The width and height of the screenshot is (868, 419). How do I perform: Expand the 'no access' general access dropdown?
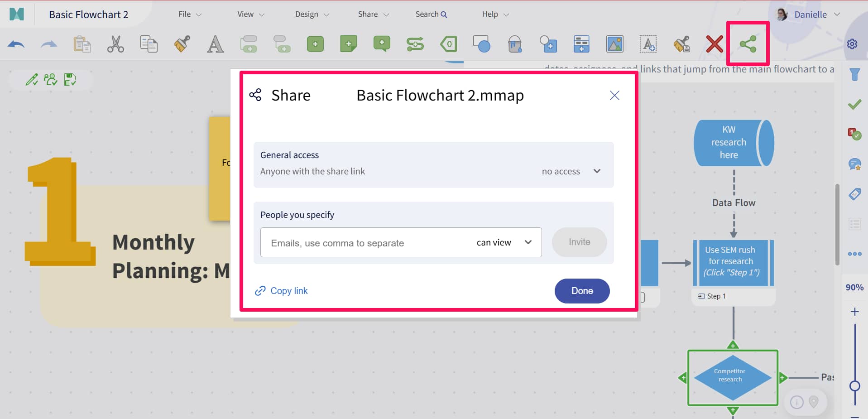coord(571,171)
